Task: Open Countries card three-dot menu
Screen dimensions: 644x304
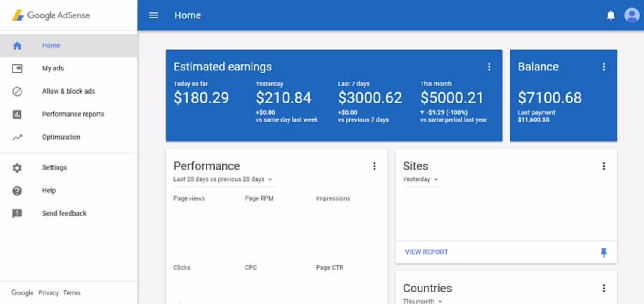Action: click(604, 288)
